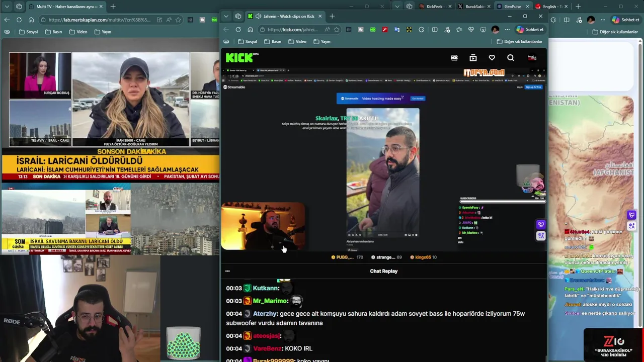The width and height of the screenshot is (644, 362).
Task: Open Edge profile avatar in Kick window
Action: (x=495, y=30)
